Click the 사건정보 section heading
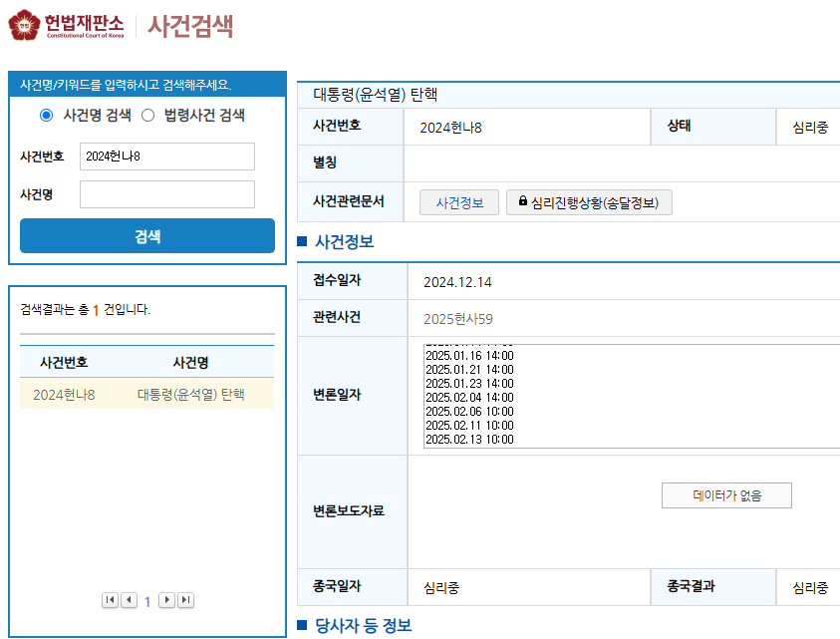 344,242
